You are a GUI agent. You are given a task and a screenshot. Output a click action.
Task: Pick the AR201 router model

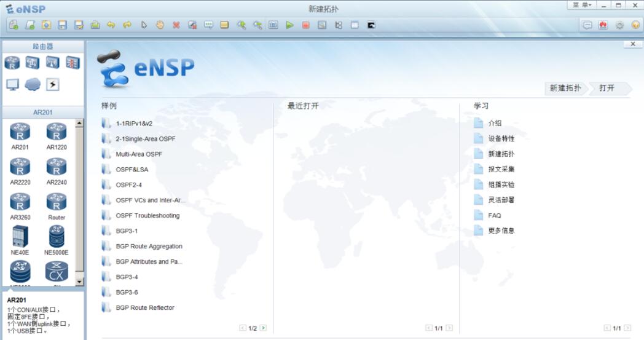point(20,136)
